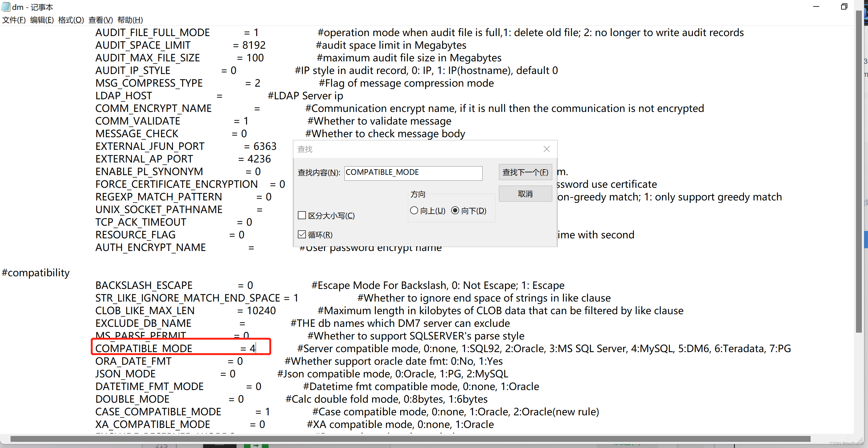Place cursor on the COMPATIBLE_MODE = 4 line
Viewport: 868px width, 448px height.
175,348
